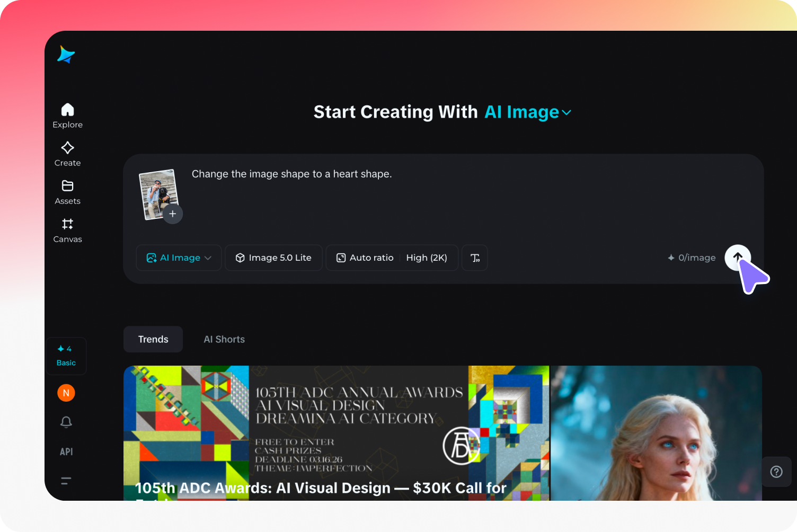Open the N profile avatar
This screenshot has width=797, height=532.
tap(66, 393)
